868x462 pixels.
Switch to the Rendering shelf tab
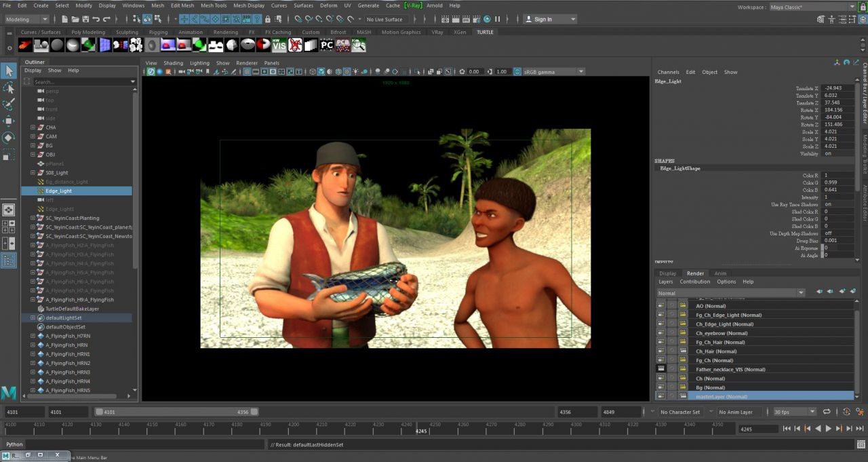tap(225, 32)
